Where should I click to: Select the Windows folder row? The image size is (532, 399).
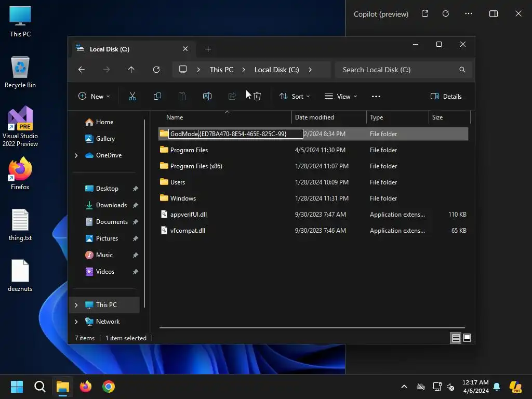(x=313, y=198)
